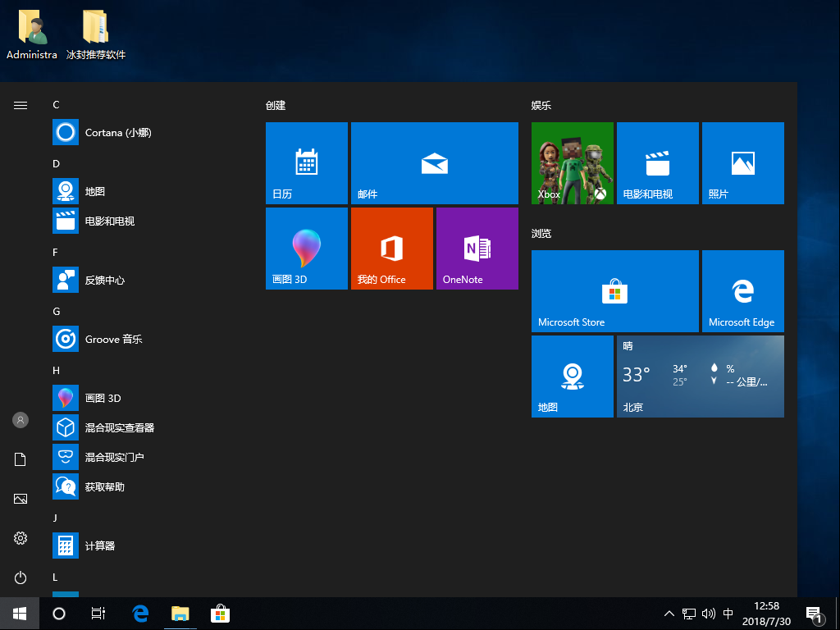Expand the Start menu hamburger navigation
840x630 pixels.
click(x=21, y=106)
